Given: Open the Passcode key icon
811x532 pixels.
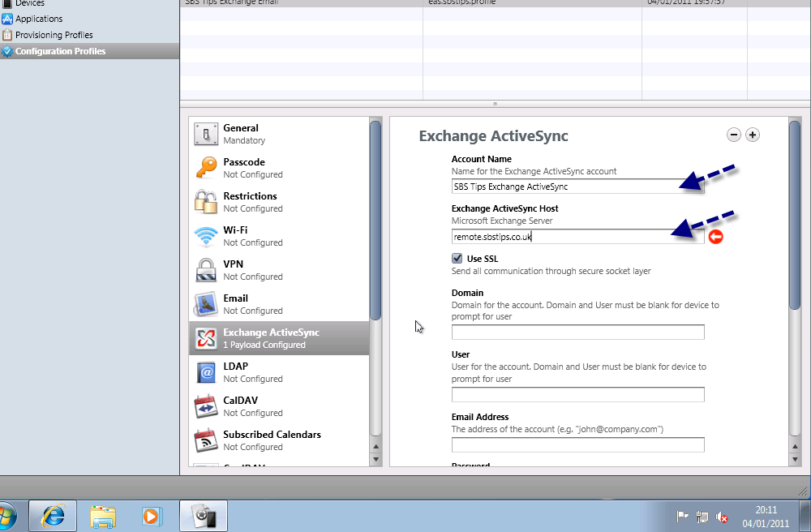Looking at the screenshot, I should [206, 168].
